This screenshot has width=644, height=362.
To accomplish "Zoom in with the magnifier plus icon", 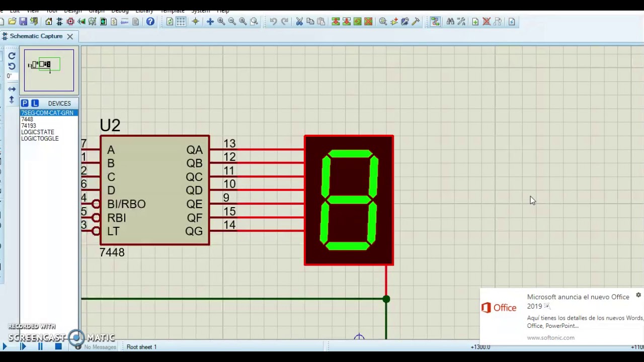I will pos(221,22).
